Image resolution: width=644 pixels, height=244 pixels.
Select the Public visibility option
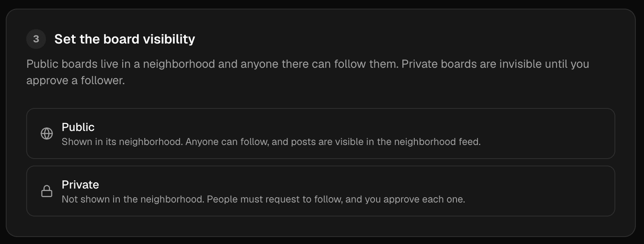pos(321,134)
